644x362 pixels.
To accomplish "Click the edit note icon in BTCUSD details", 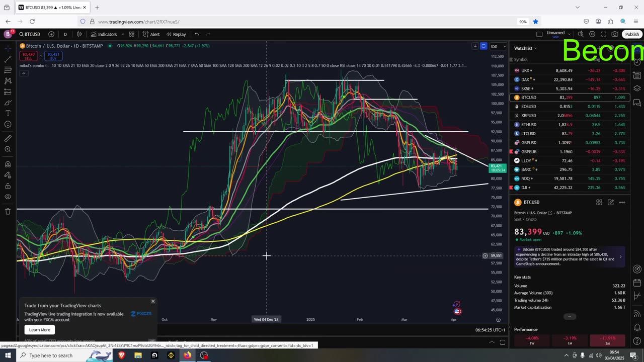I will pyautogui.click(x=611, y=202).
